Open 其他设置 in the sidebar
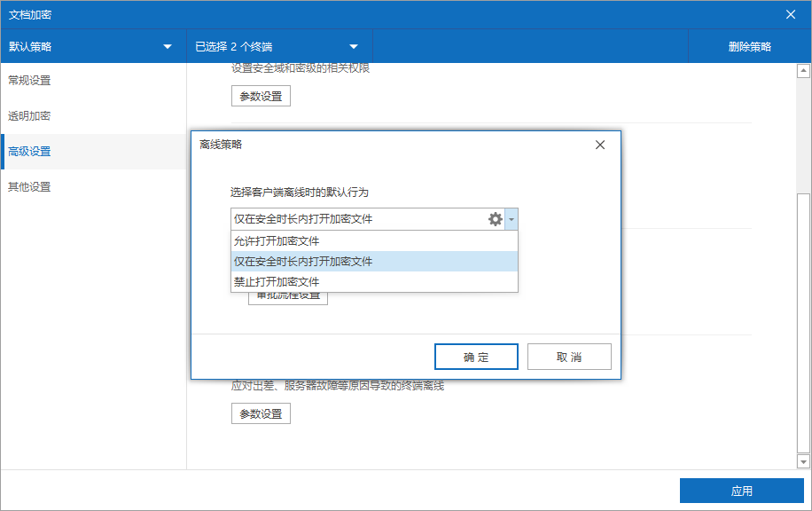This screenshot has height=511, width=812. coord(93,186)
